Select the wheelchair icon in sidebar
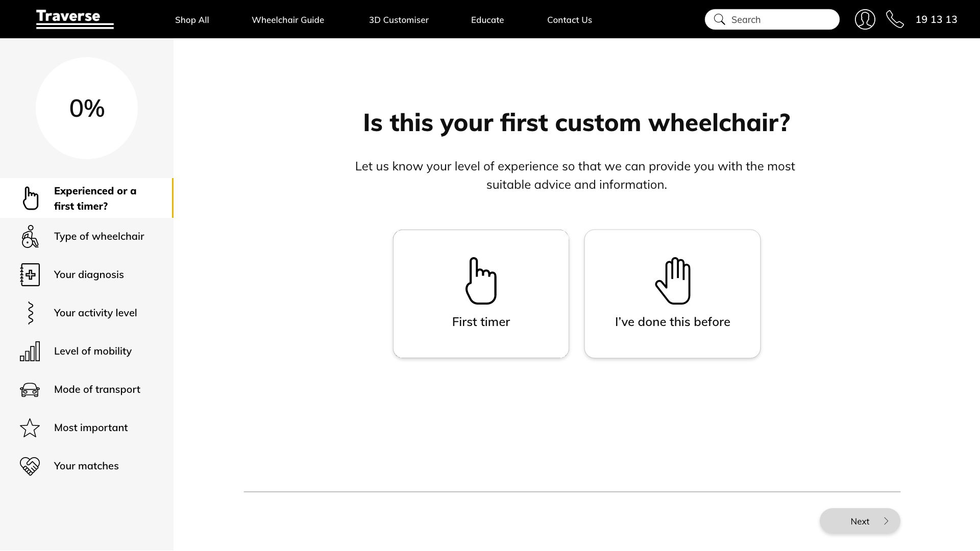 (30, 236)
